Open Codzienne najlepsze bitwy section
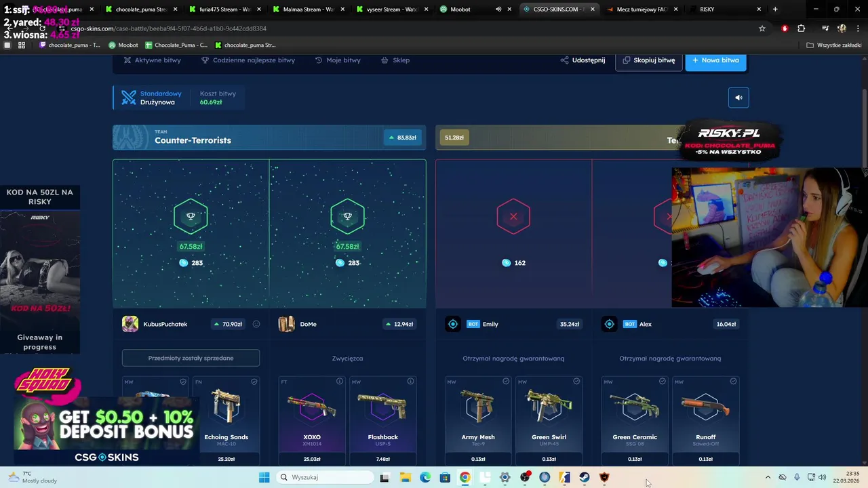The image size is (868, 488). click(248, 60)
